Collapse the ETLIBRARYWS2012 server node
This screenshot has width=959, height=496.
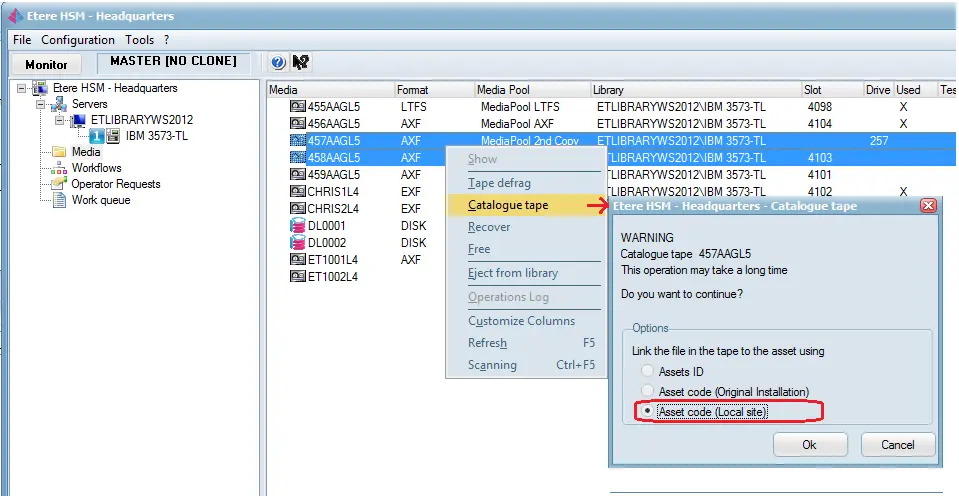coord(58,121)
